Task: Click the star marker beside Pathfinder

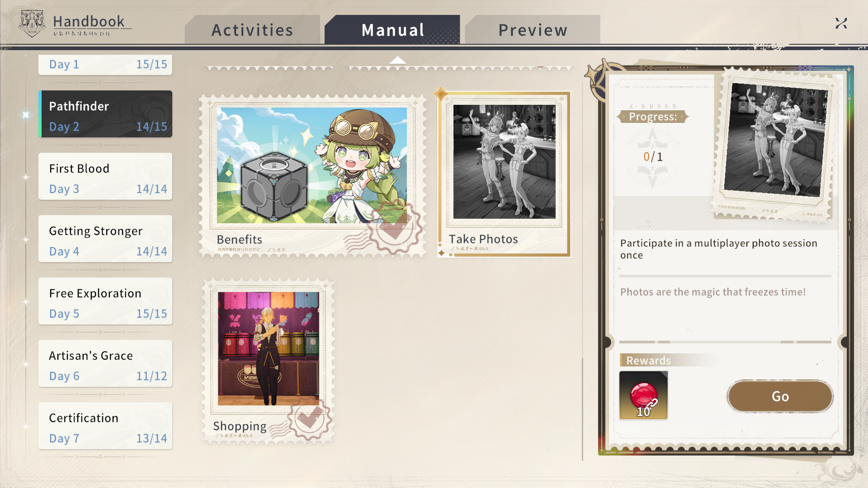Action: (26, 115)
